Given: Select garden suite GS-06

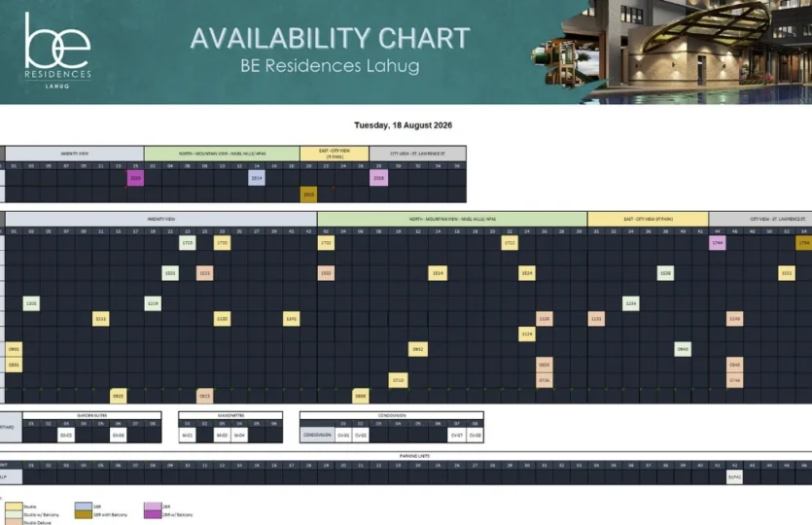Looking at the screenshot, I should (x=118, y=436).
